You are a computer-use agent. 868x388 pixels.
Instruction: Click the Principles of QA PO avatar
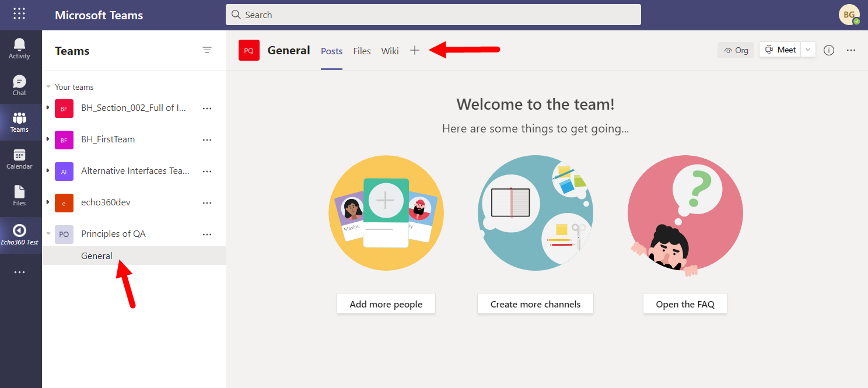tap(64, 235)
